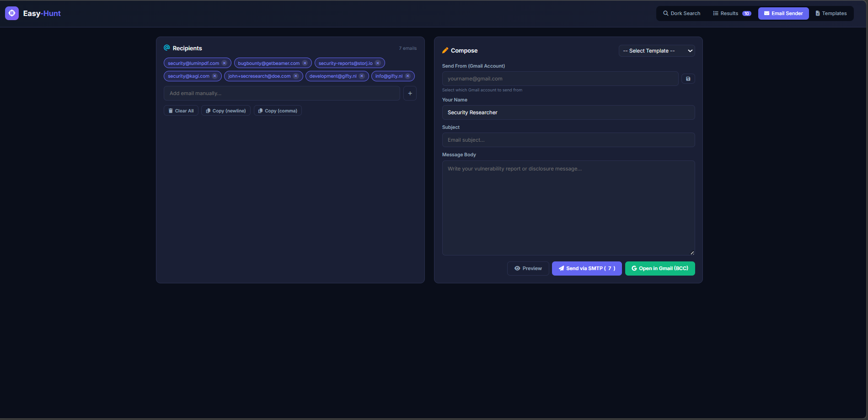Screen dimensions: 868x420
Task: Click Open in Gmail (BCC) button
Action: [659, 268]
